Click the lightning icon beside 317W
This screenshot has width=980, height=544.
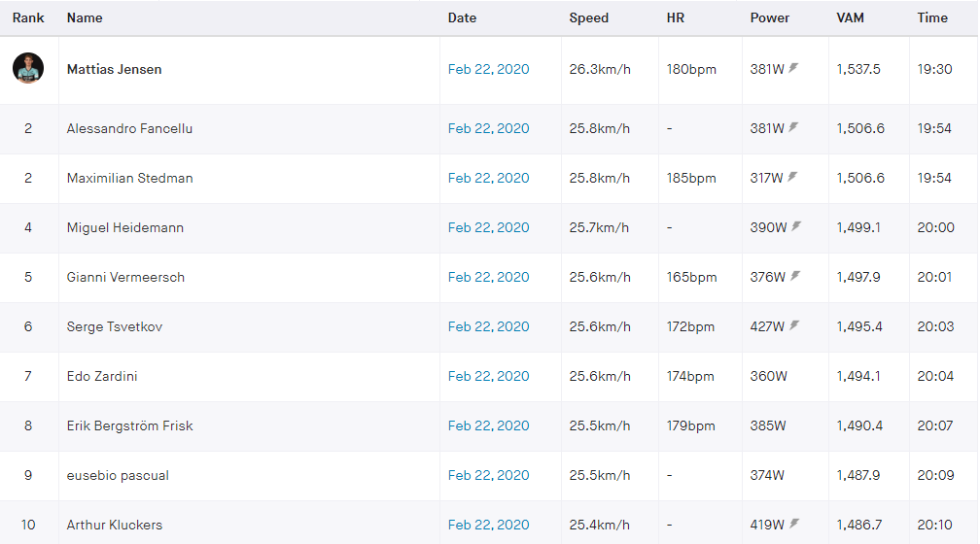point(794,178)
